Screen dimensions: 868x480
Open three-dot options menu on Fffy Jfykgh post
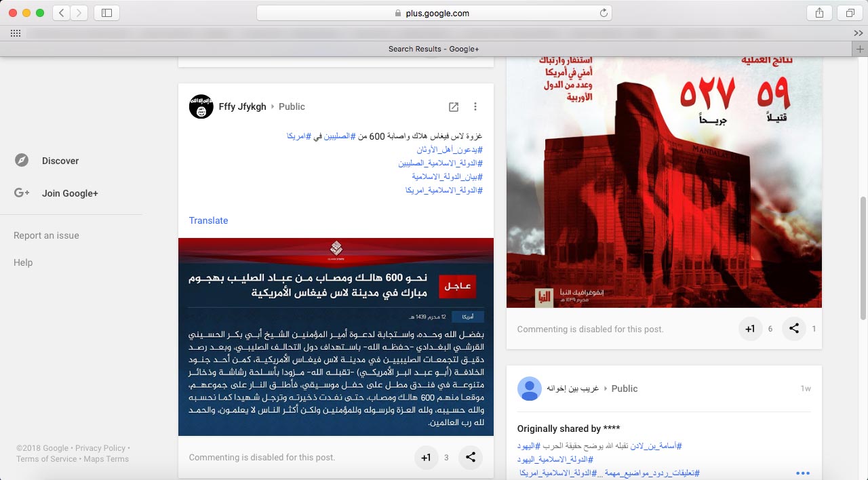coord(475,107)
